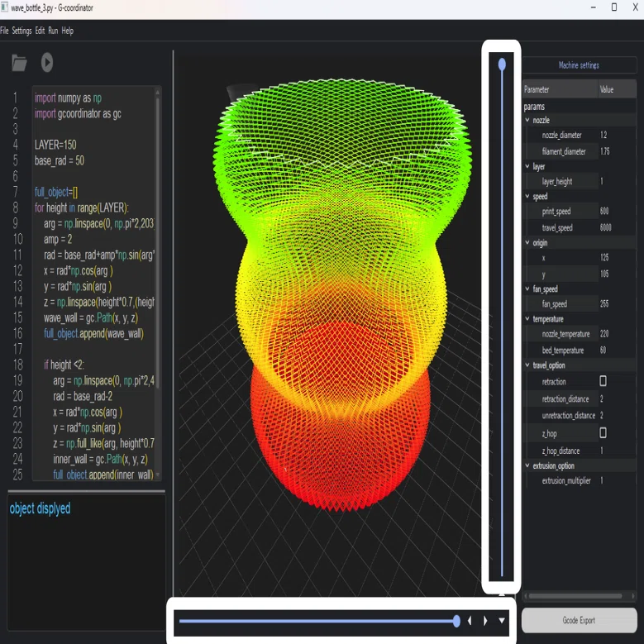
Task: Open the Help menu
Action: [67, 31]
